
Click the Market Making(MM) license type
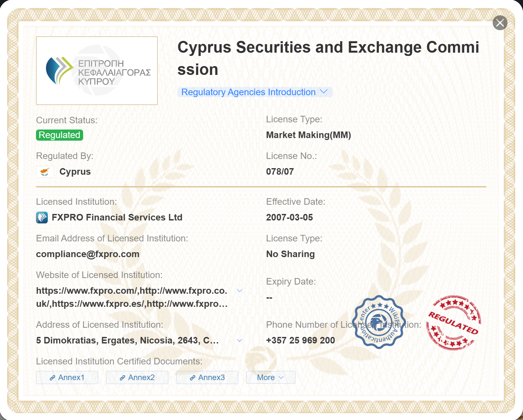[308, 135]
